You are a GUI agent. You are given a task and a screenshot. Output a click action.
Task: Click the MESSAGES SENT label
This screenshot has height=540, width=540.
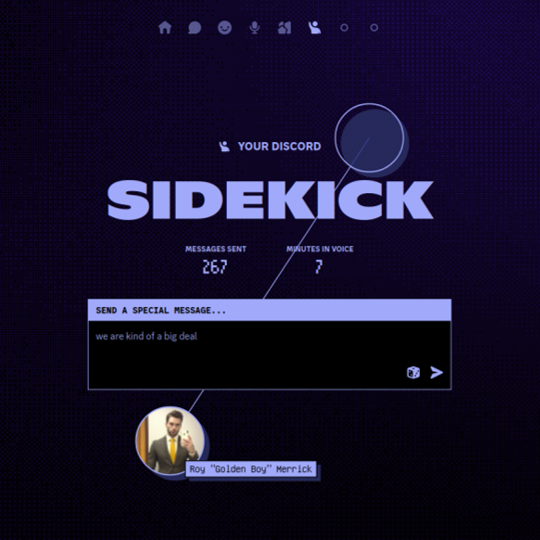[x=216, y=249]
